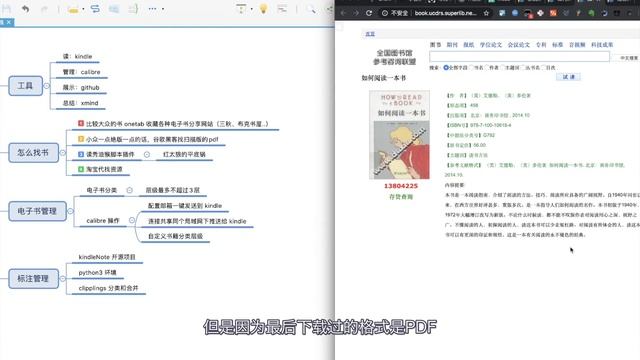This screenshot has height=360, width=640.
Task: Click the orange extension icon in browser toolbar
Action: tap(553, 13)
